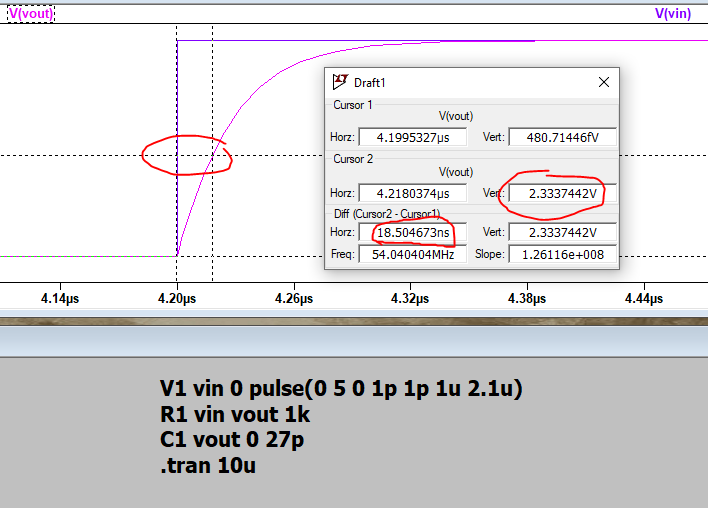Select Freq value 54.040404MHz
Screen dimensions: 708x508
pos(413,254)
